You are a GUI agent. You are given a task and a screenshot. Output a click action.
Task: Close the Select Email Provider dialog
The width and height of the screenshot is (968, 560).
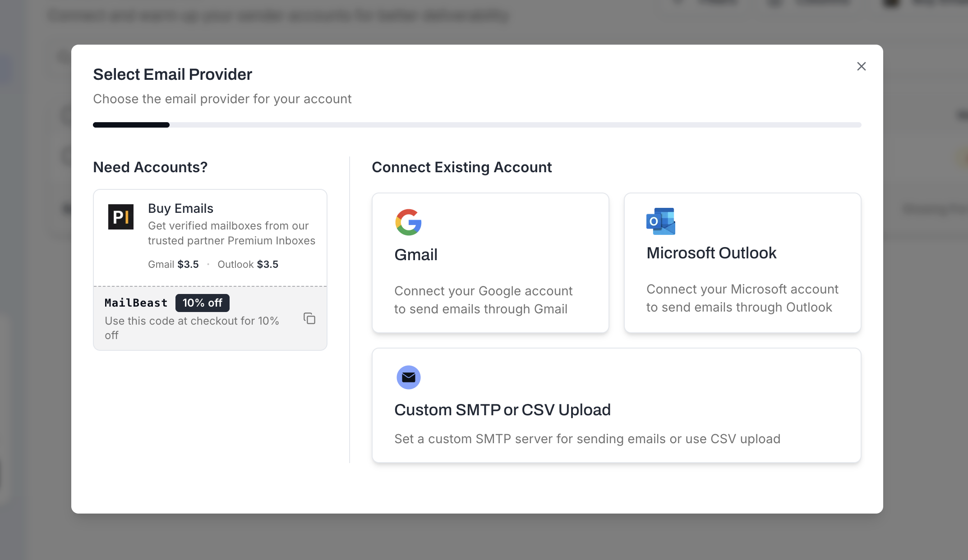tap(861, 66)
